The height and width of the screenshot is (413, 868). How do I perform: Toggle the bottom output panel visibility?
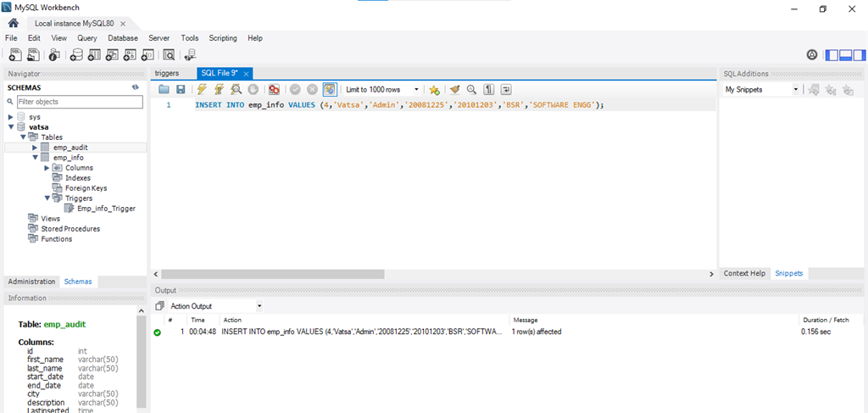[x=845, y=55]
